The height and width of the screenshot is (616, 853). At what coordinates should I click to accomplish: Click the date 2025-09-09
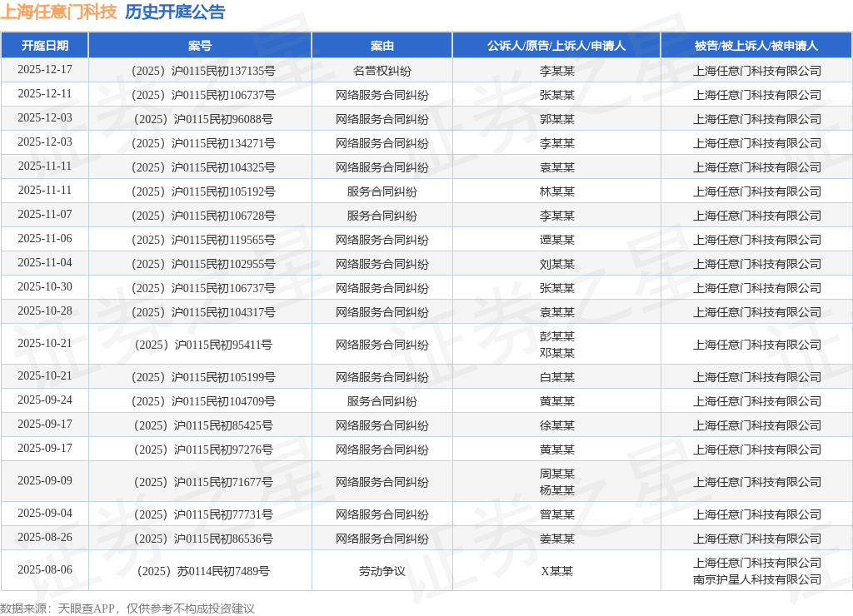click(45, 480)
